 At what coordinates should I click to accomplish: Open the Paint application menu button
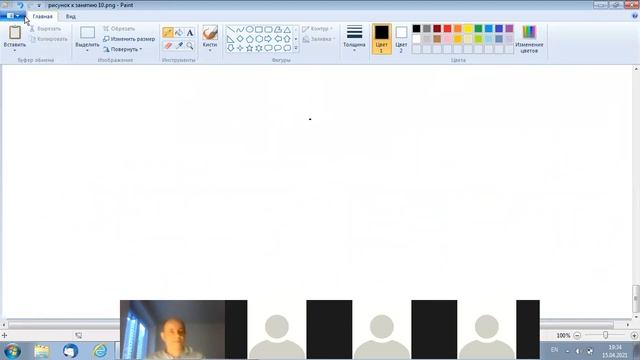(x=12, y=16)
